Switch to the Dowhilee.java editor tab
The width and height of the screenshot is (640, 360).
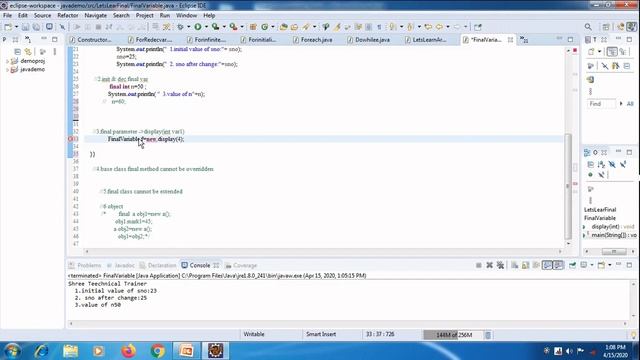click(x=369, y=40)
